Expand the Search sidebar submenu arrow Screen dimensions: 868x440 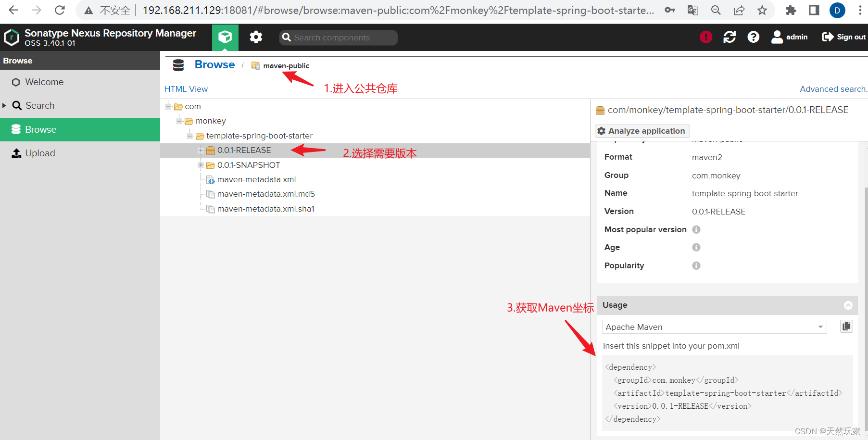click(4, 105)
